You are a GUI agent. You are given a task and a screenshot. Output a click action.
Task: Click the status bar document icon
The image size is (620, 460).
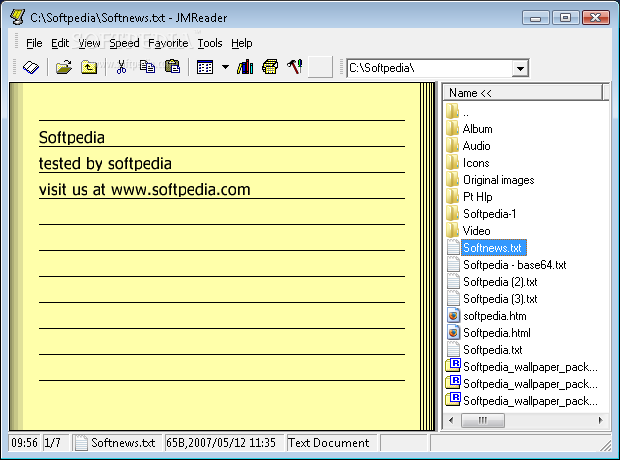[x=81, y=443]
